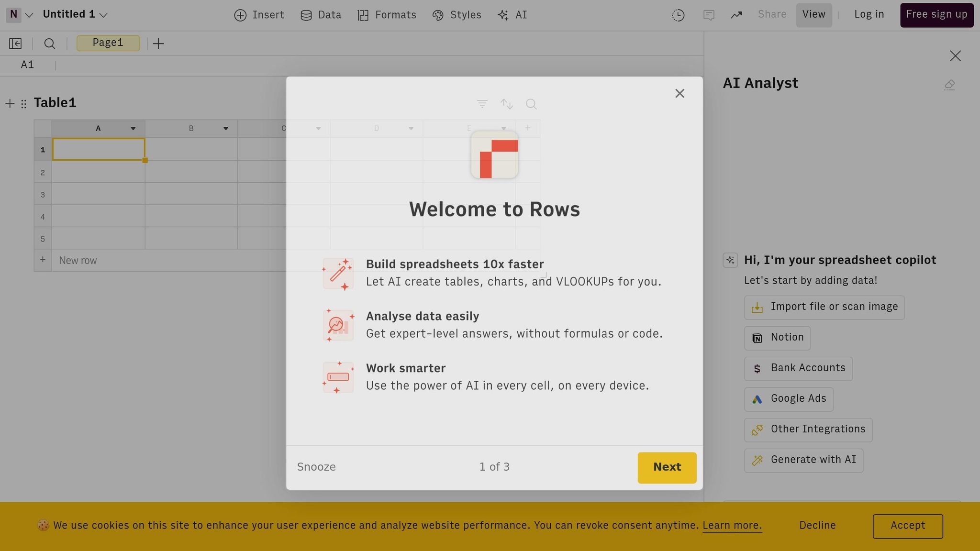This screenshot has height=551, width=980.
Task: Decline cookies
Action: tap(817, 526)
